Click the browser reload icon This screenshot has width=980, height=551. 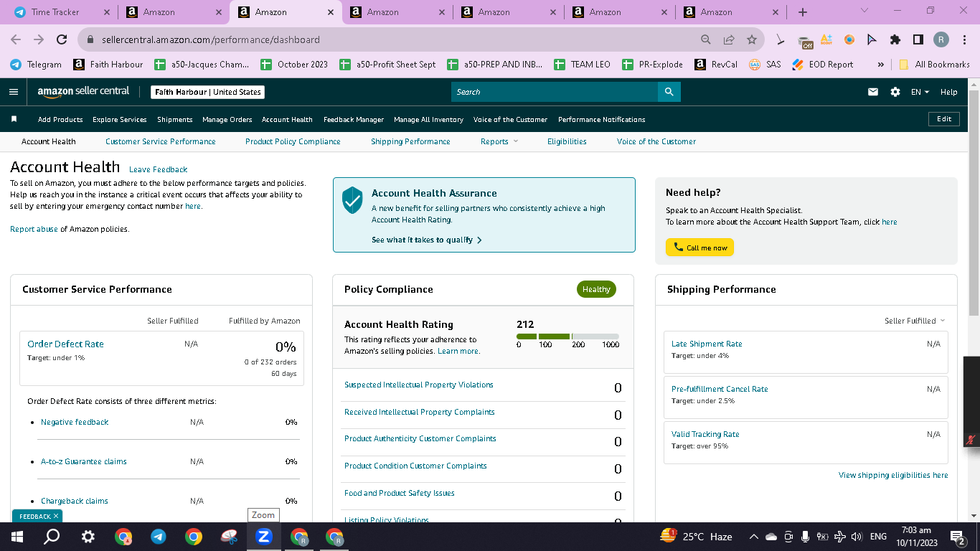[x=62, y=39]
